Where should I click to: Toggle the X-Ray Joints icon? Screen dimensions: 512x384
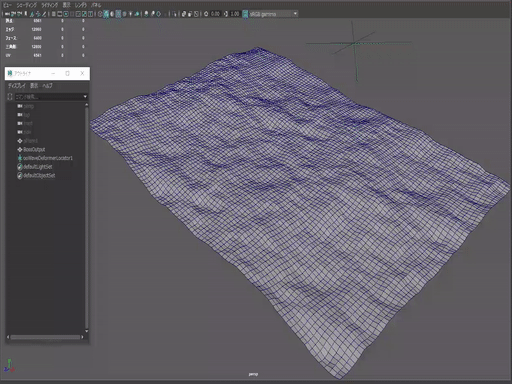[196, 14]
